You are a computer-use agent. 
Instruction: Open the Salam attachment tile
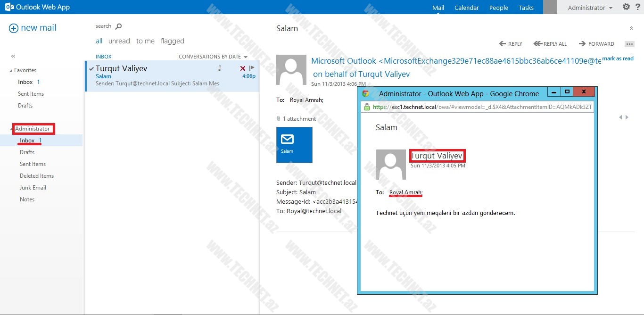294,145
